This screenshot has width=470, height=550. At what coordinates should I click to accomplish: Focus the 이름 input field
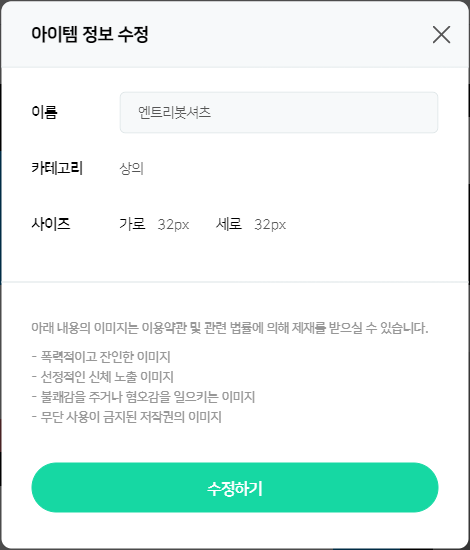(279, 113)
